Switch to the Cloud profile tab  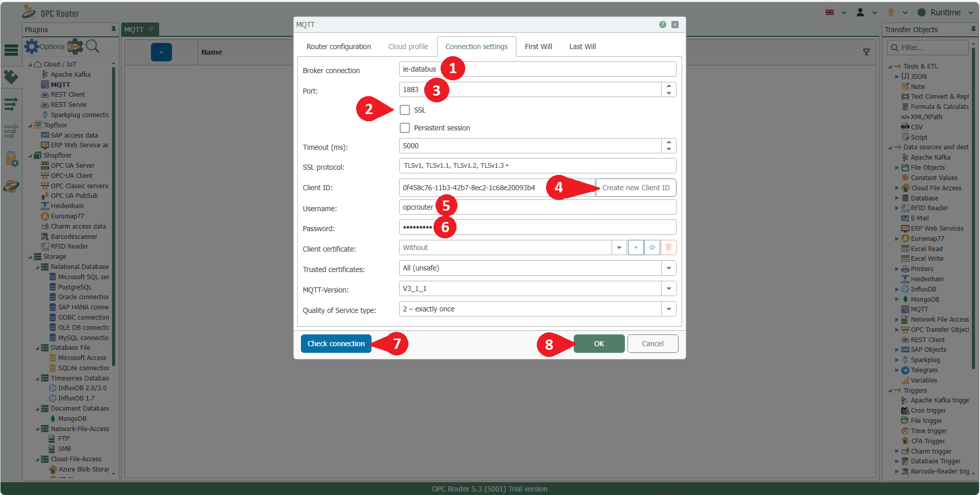pos(408,47)
